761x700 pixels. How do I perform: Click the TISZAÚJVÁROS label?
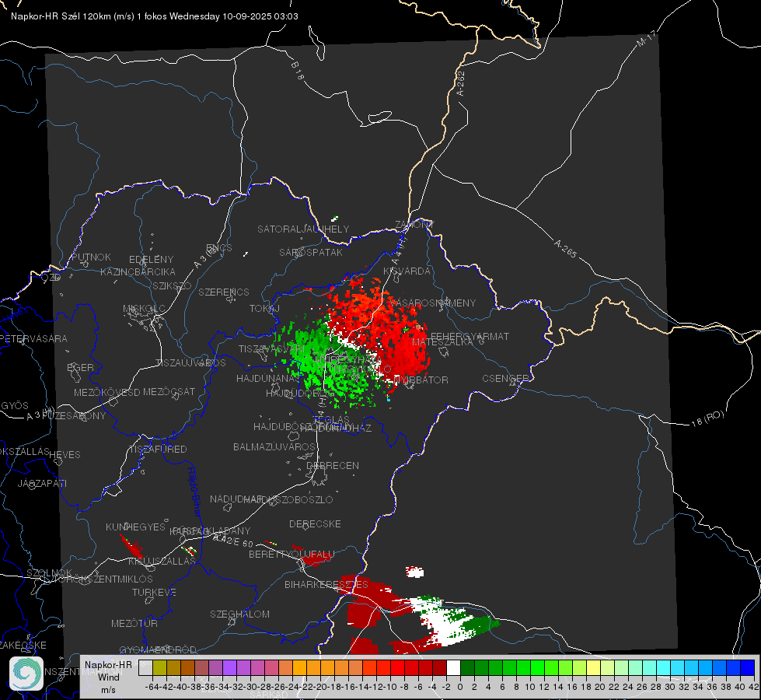(x=190, y=363)
